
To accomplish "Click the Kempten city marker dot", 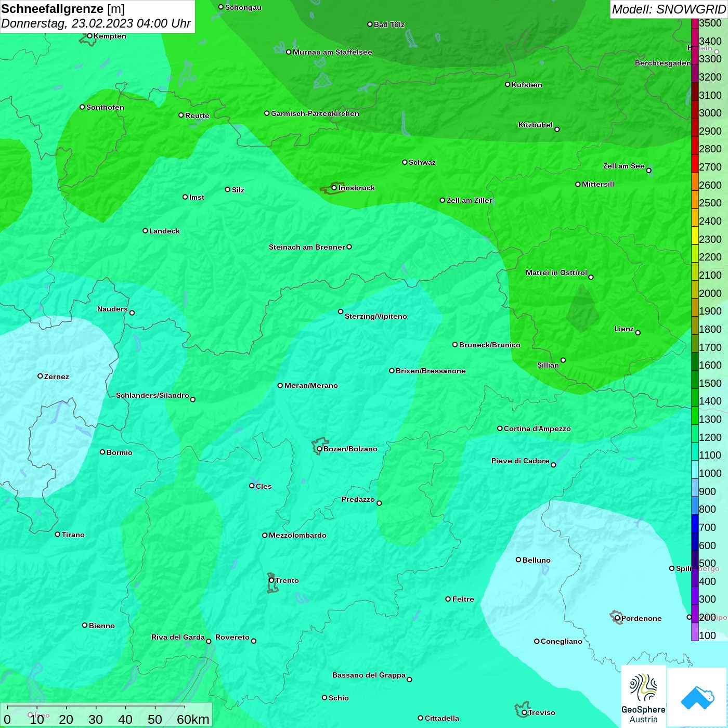I will click(89, 36).
